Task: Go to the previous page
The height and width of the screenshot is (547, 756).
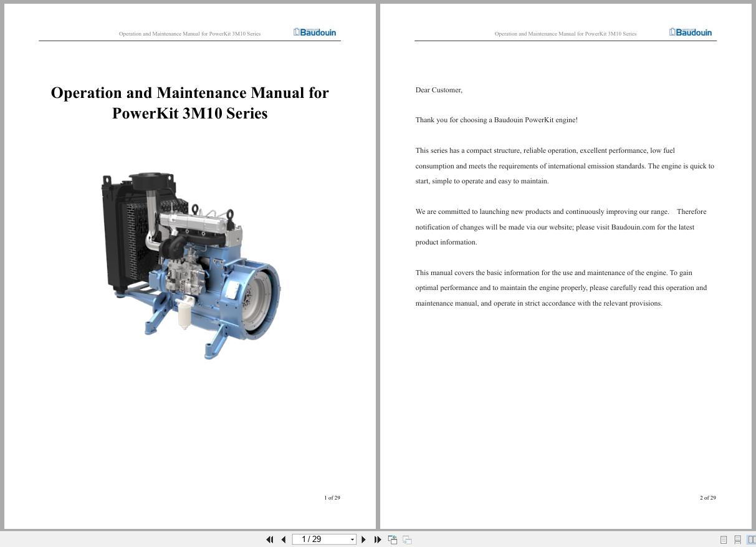Action: [284, 539]
